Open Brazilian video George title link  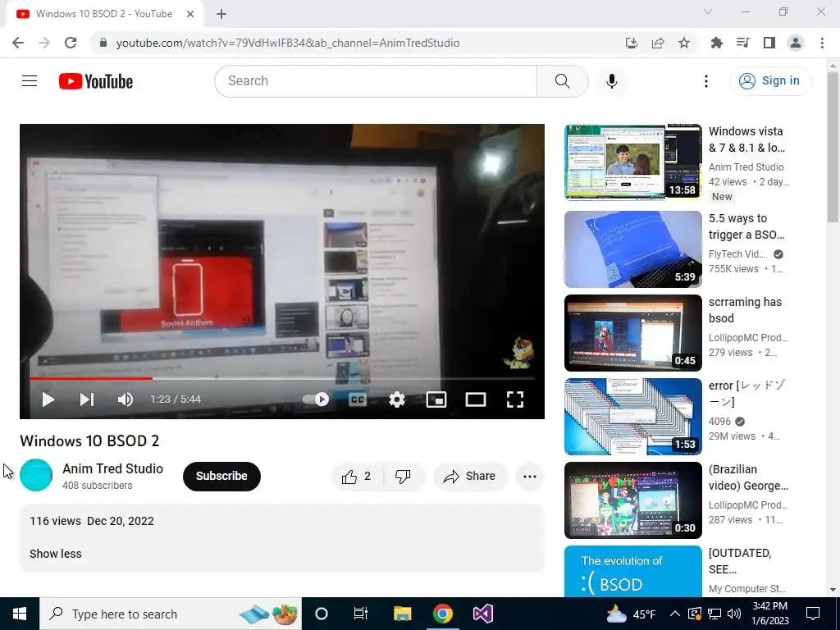point(748,477)
